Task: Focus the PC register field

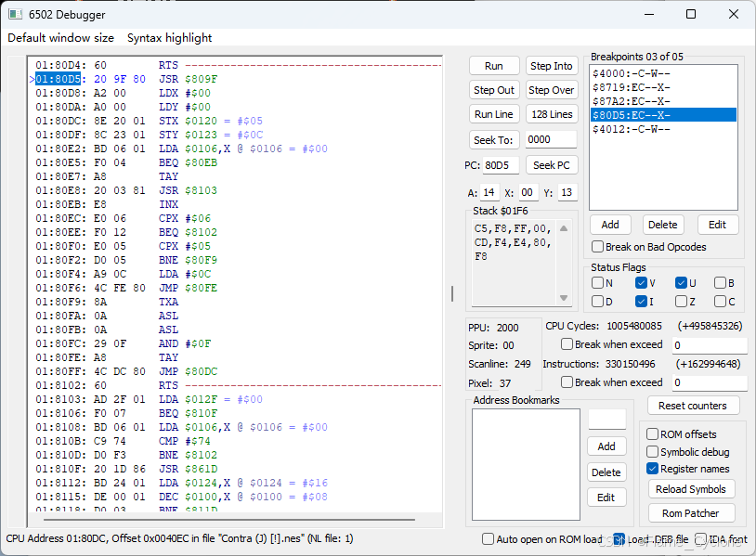Action: point(500,165)
